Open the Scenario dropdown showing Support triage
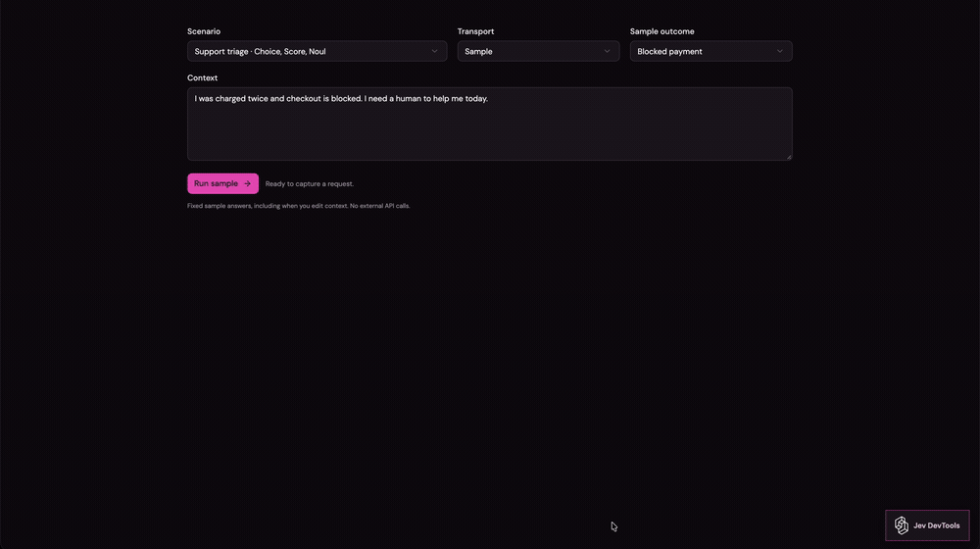 (x=317, y=51)
